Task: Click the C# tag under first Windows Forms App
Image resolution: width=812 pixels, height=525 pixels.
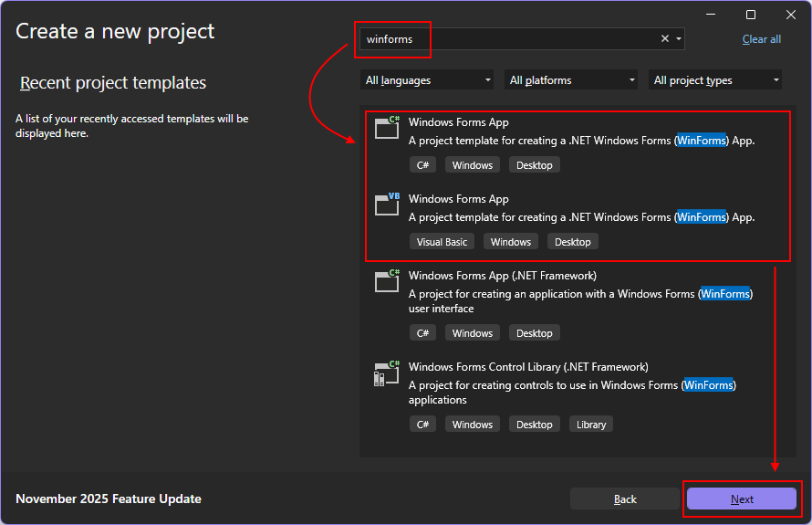Action: 422,165
